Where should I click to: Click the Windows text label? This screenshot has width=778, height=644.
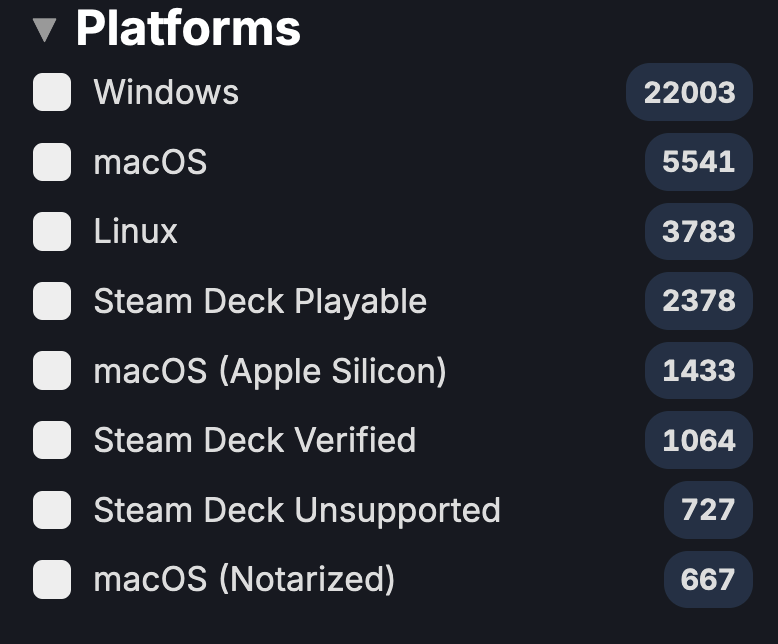coord(166,93)
